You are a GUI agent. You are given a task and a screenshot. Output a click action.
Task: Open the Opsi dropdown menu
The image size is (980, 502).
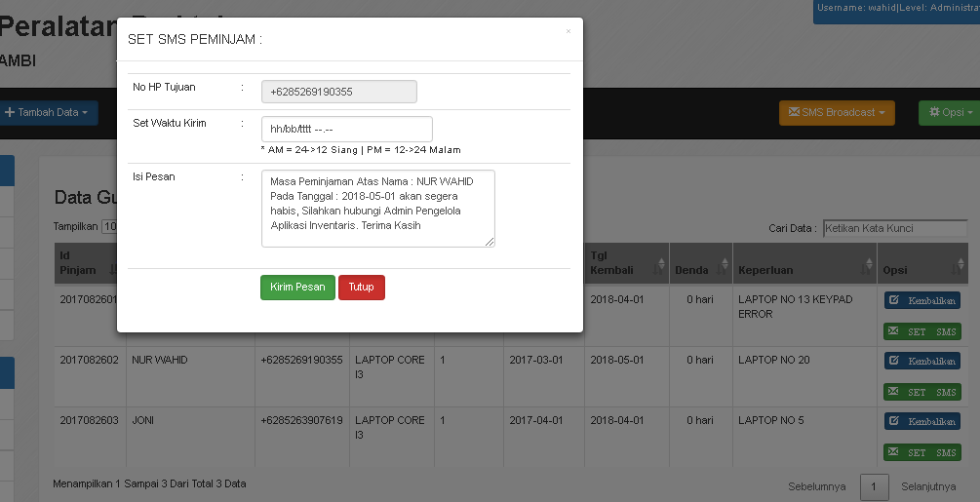(950, 112)
